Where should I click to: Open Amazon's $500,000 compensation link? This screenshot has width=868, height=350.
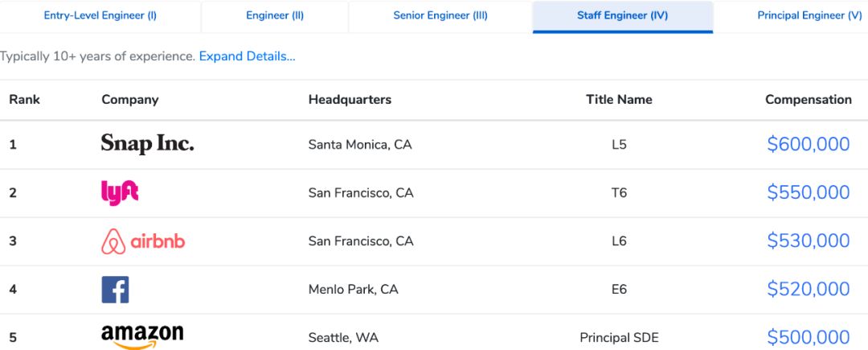[808, 337]
